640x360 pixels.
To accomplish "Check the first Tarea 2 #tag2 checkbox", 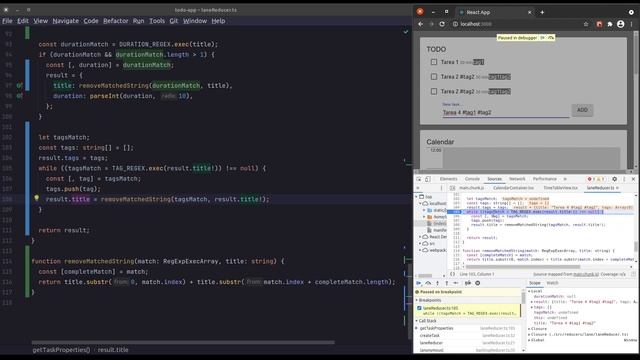I will (x=434, y=77).
